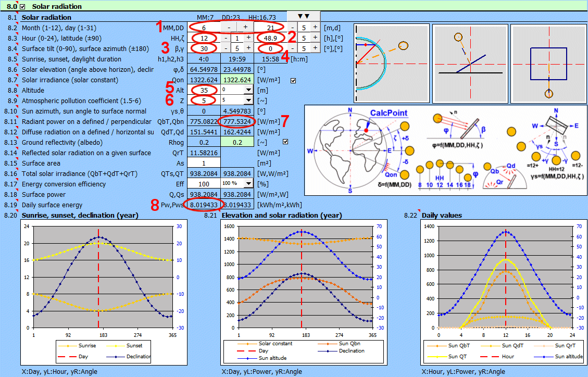Viewport: 588px width, 377px height.
Task: Open the energy conversion efficiency dropdown
Action: coord(248,184)
